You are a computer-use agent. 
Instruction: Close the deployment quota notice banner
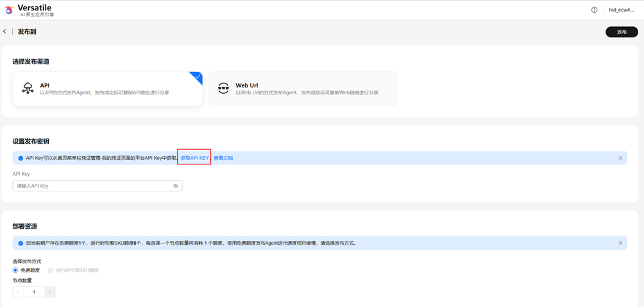click(x=620, y=243)
